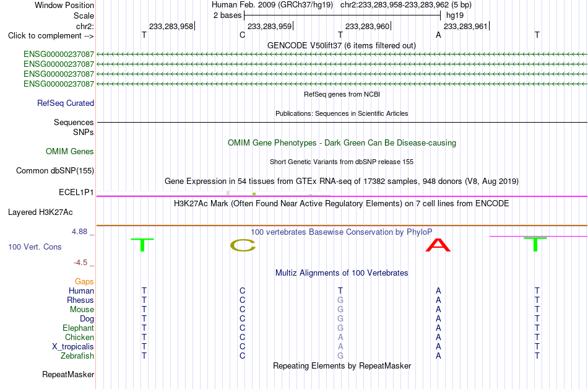Image resolution: width=588 pixels, height=389 pixels.
Task: Open '100 vertebrates Basewise Conservation by PhyloP' title
Action: (x=342, y=232)
